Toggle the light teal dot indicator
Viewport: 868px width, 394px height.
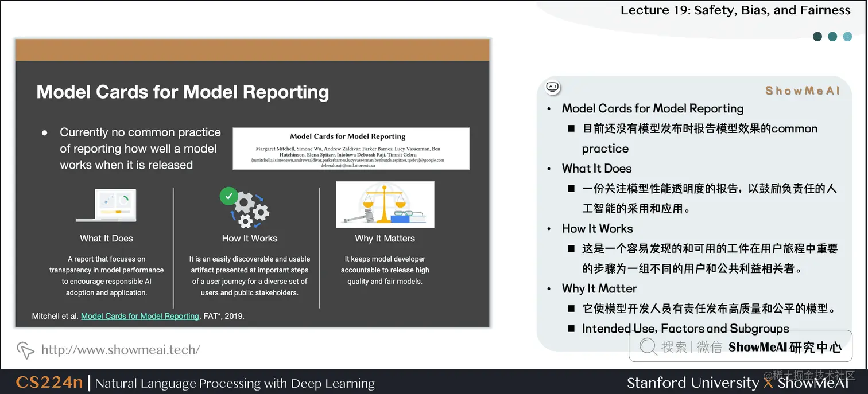pyautogui.click(x=847, y=36)
